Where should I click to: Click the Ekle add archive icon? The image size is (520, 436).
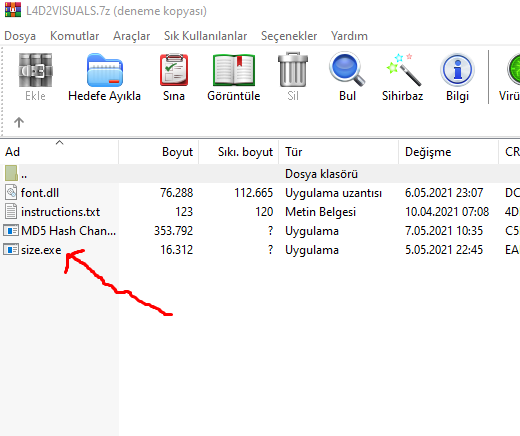35,70
